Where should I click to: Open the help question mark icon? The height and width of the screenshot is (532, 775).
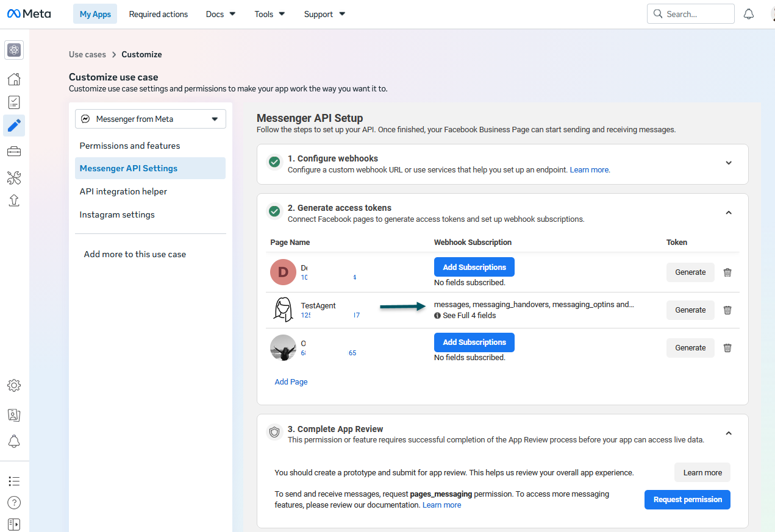(14, 503)
